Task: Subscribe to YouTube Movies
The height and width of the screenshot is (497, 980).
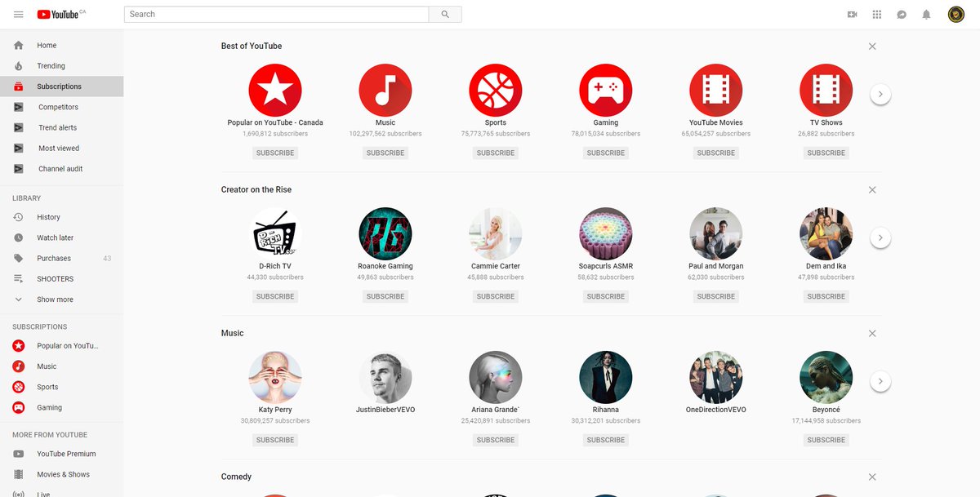Action: (716, 153)
